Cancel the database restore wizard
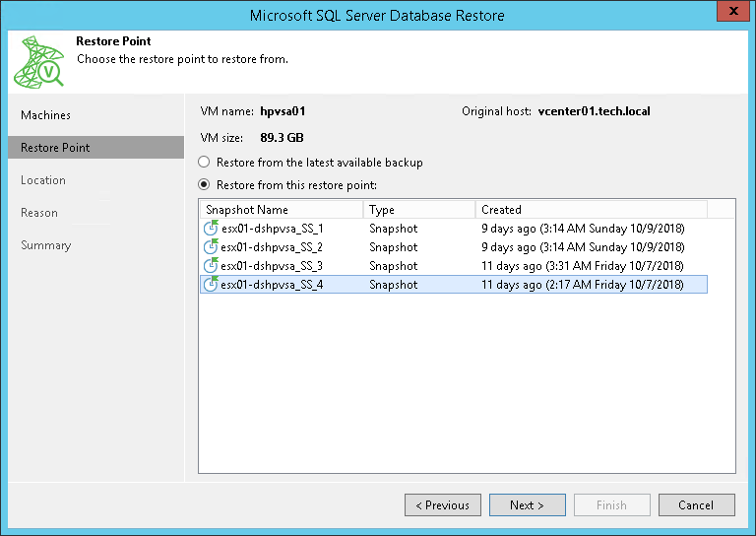756x536 pixels. click(697, 504)
